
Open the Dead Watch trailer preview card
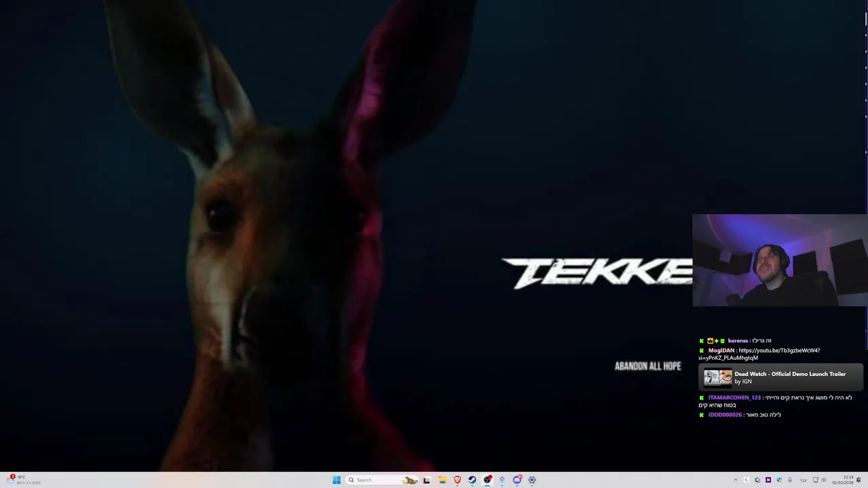(x=781, y=378)
